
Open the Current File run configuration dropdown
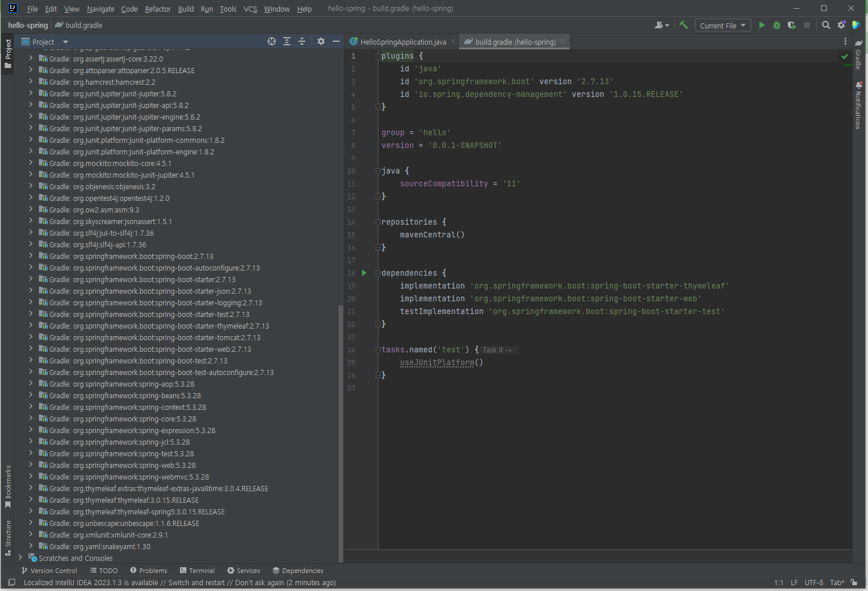[x=722, y=26]
